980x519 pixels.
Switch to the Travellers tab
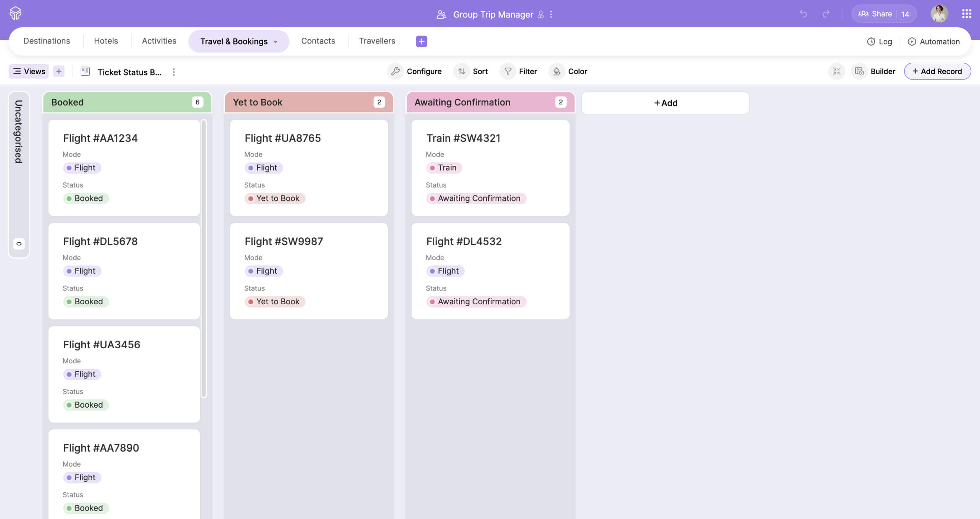coord(377,41)
